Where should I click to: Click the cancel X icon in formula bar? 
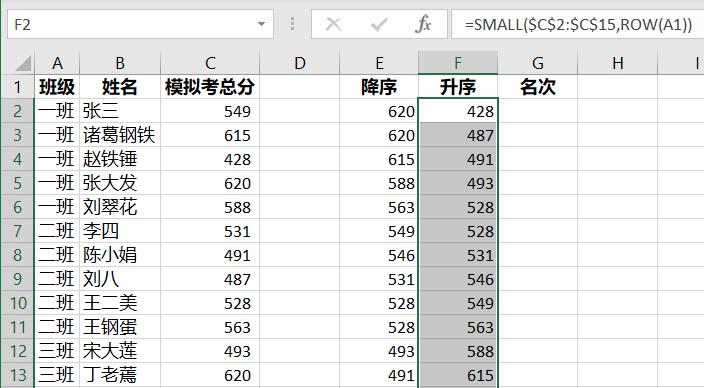pyautogui.click(x=334, y=24)
